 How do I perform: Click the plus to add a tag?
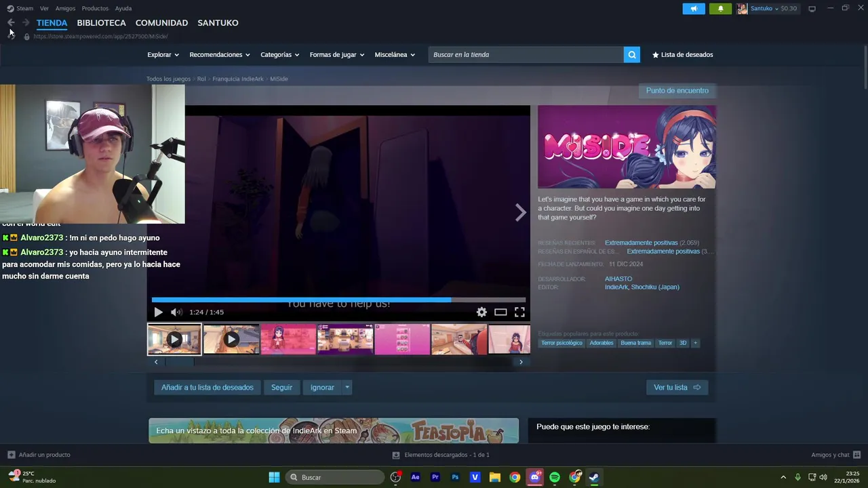tap(695, 343)
